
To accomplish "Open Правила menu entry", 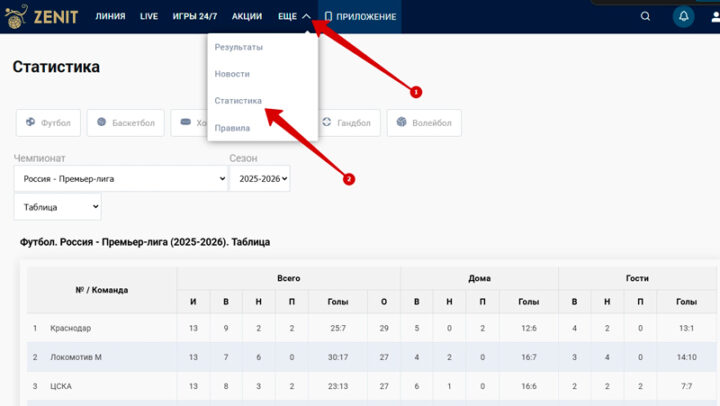I will pyautogui.click(x=232, y=128).
